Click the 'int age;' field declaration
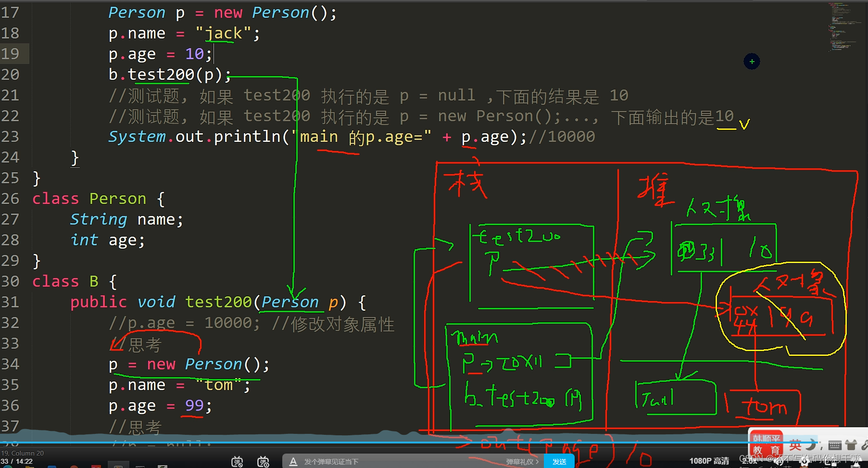868x468 pixels. coord(108,240)
